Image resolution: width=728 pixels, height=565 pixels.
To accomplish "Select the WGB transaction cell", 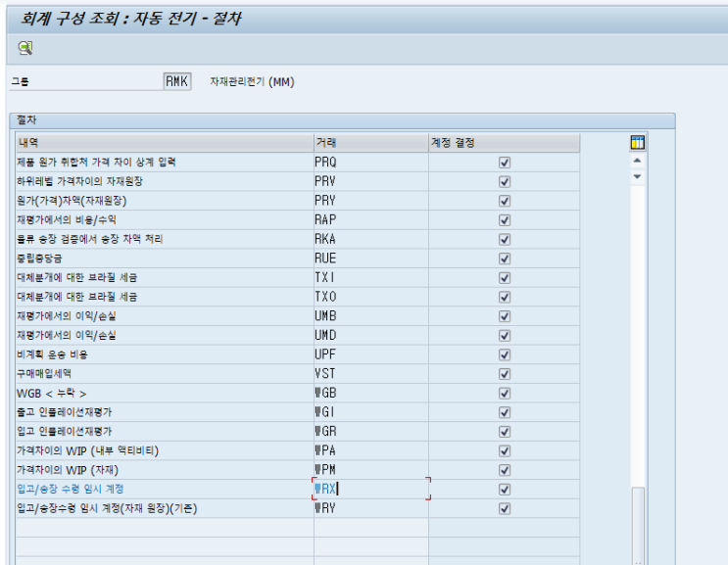I will tap(371, 394).
